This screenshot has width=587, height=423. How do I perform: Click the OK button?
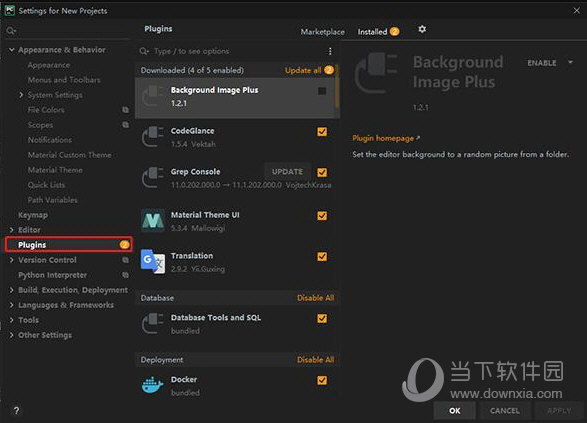[x=454, y=411]
